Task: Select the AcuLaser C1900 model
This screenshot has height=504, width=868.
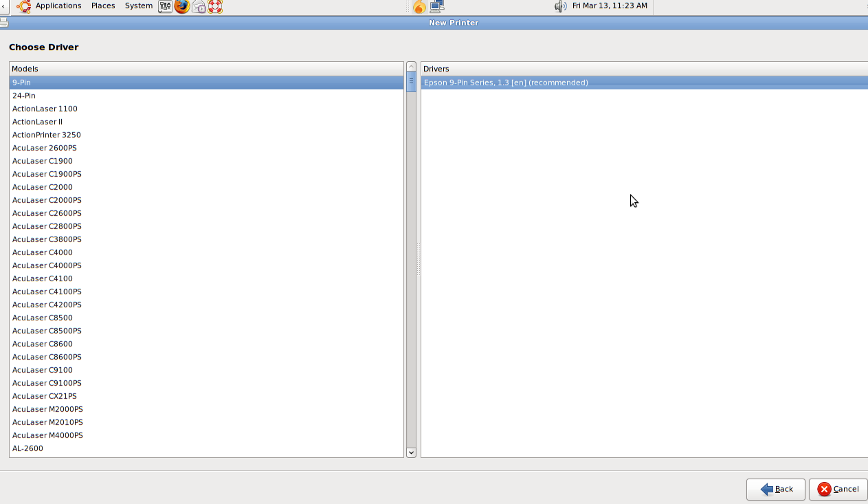Action: pos(206,161)
